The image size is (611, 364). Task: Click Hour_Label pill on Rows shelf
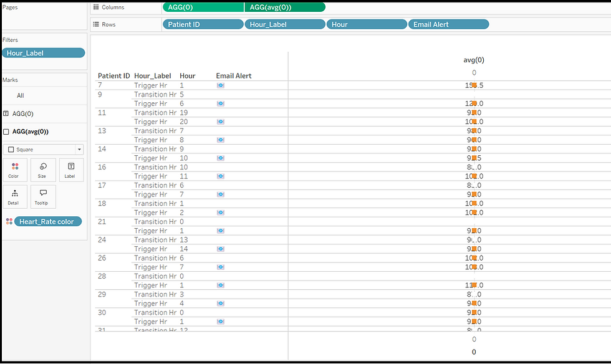pyautogui.click(x=285, y=24)
